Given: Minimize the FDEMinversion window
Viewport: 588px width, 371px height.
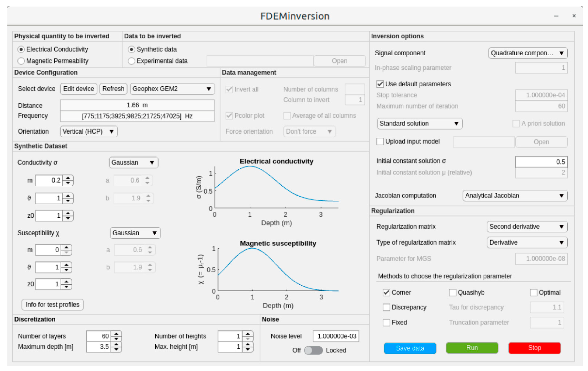Looking at the screenshot, I should [x=556, y=16].
